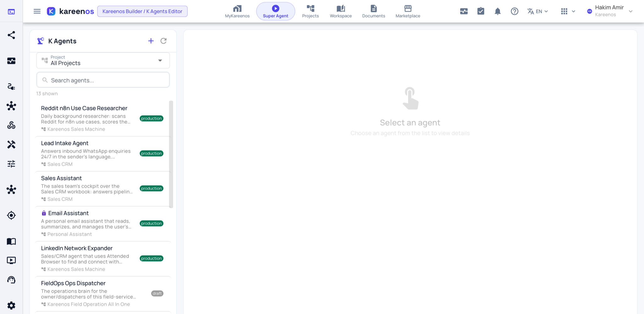Viewport: 644px width, 314px height.
Task: Open the activity monitor icon in top bar
Action: pos(464,11)
